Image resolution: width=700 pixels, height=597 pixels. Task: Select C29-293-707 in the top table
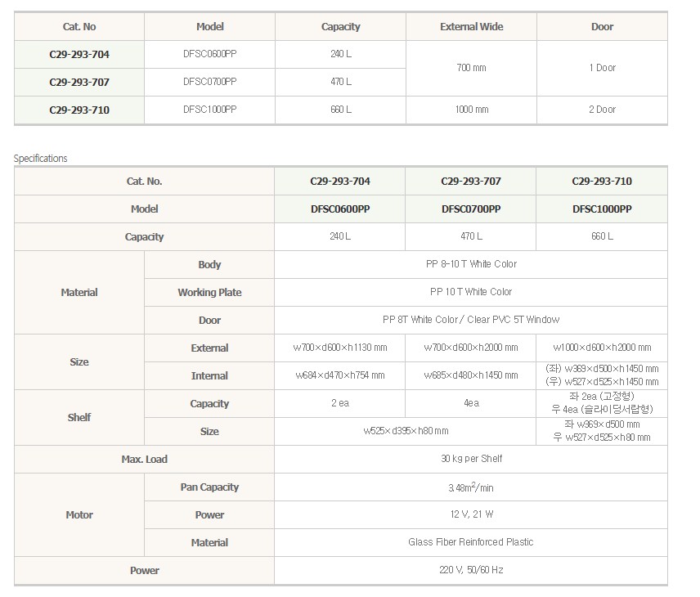click(79, 82)
